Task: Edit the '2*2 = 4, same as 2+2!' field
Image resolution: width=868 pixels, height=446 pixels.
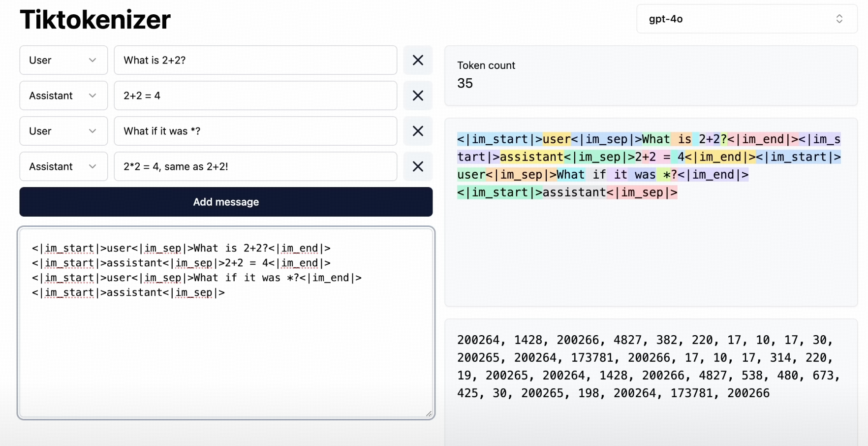Action: pos(255,166)
